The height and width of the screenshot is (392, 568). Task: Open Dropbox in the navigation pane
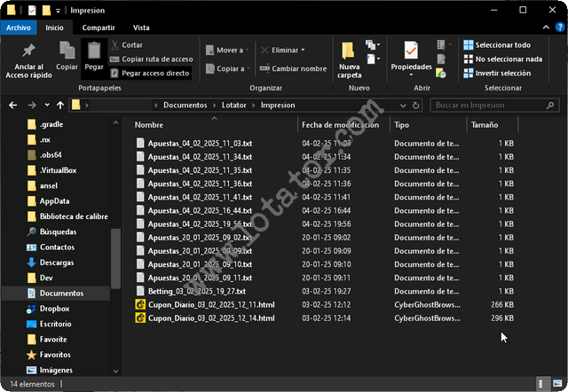54,309
